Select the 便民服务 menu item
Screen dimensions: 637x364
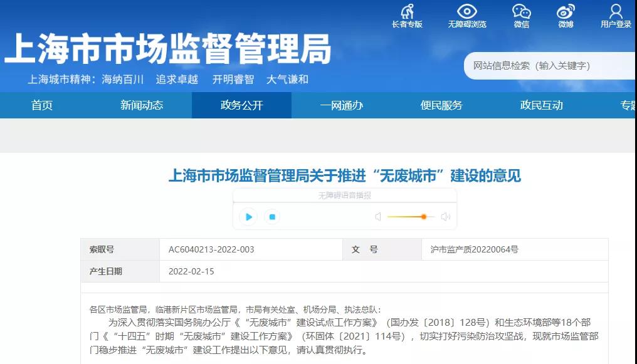click(441, 105)
